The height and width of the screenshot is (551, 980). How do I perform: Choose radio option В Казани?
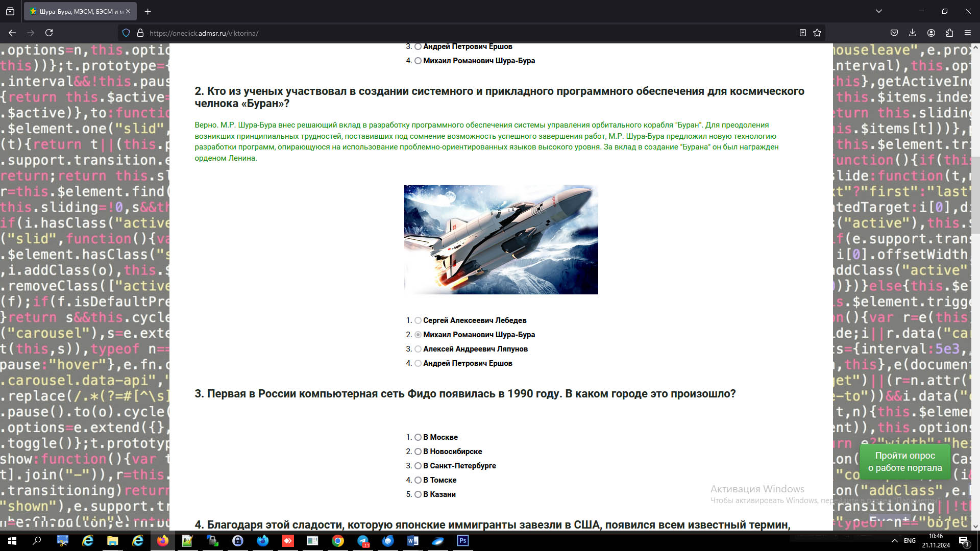pyautogui.click(x=418, y=494)
